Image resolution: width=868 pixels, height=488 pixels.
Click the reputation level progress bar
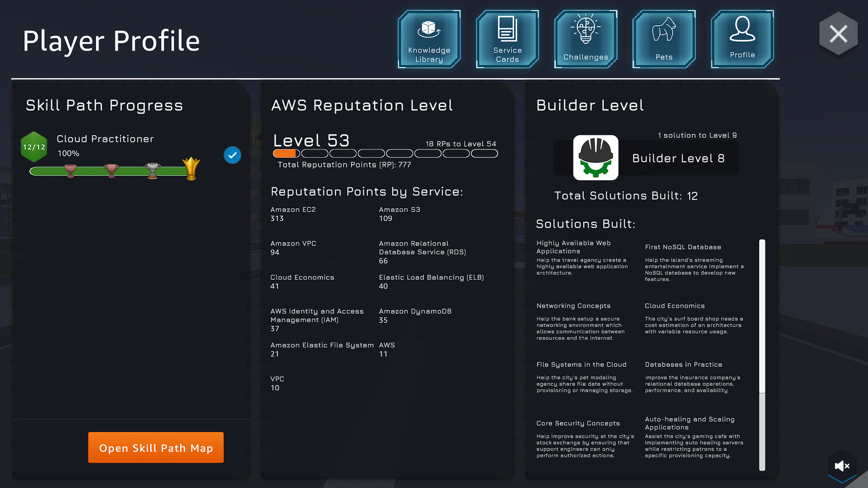click(x=385, y=154)
